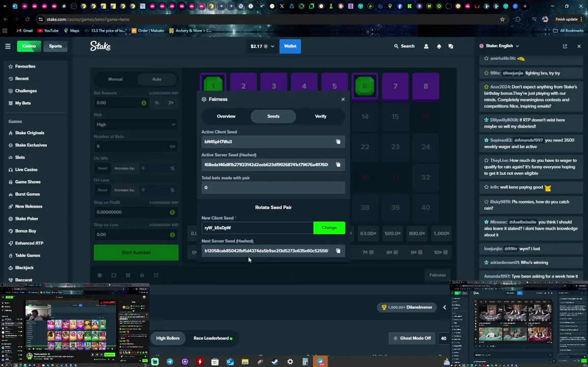Open My Bets in sidebar
This screenshot has width=588, height=367.
(22, 103)
